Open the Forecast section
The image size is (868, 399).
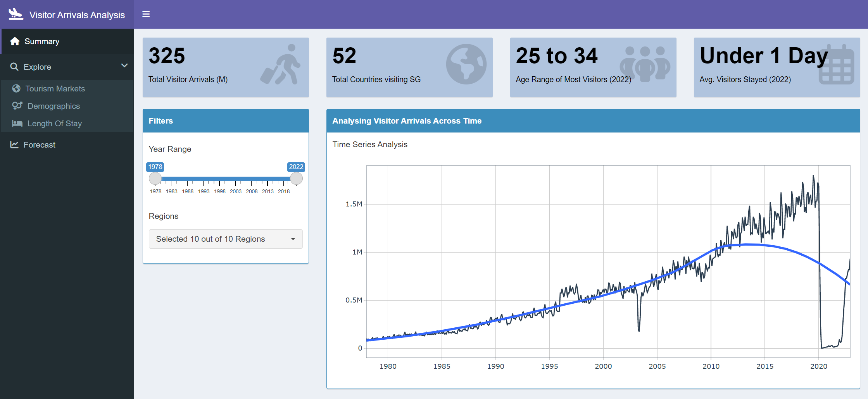point(39,145)
